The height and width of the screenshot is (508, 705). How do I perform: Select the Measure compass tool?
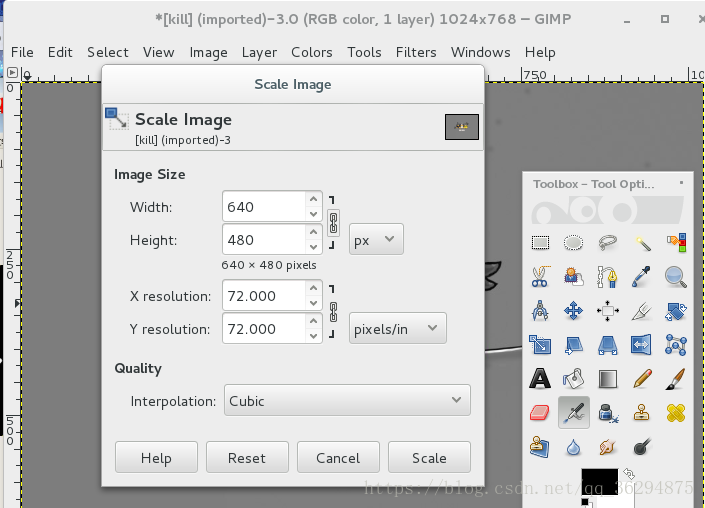point(540,311)
